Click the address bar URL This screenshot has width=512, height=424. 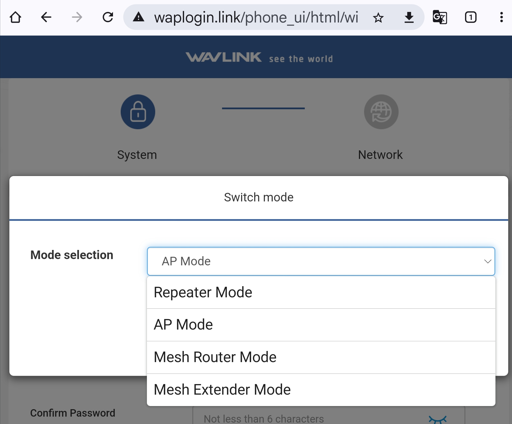pyautogui.click(x=256, y=17)
